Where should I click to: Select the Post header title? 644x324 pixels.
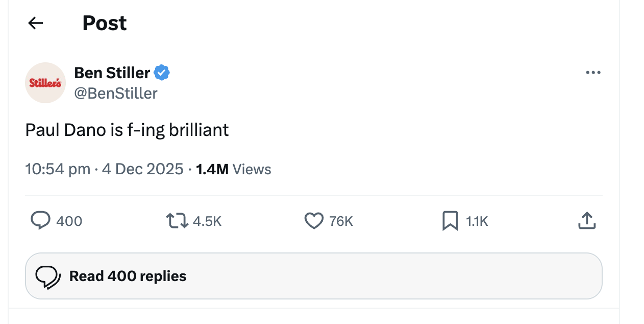104,23
